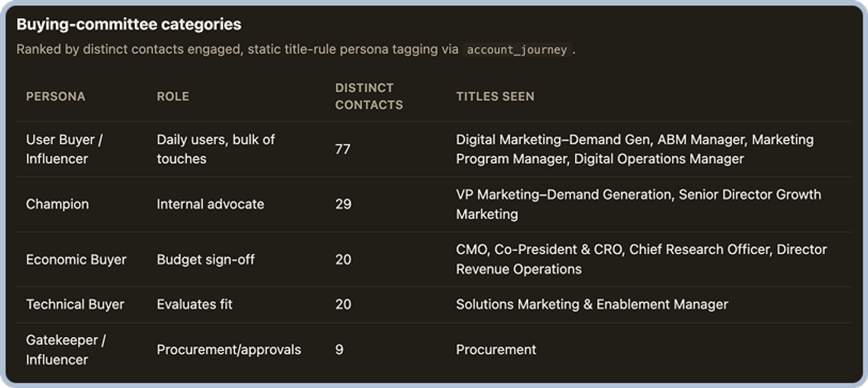Select the Evaluates fit role cell
Image resolution: width=868 pixels, height=388 pixels.
coord(195,304)
